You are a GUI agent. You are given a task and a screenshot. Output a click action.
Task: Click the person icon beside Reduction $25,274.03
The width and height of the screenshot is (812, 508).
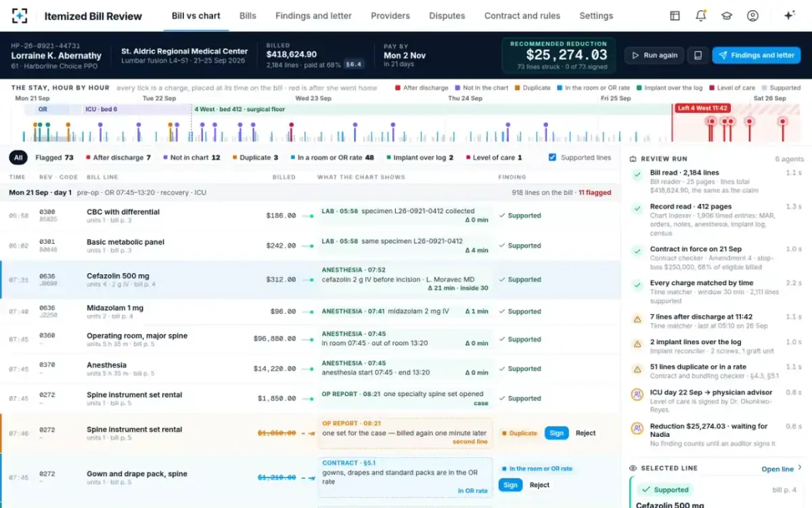pos(637,428)
